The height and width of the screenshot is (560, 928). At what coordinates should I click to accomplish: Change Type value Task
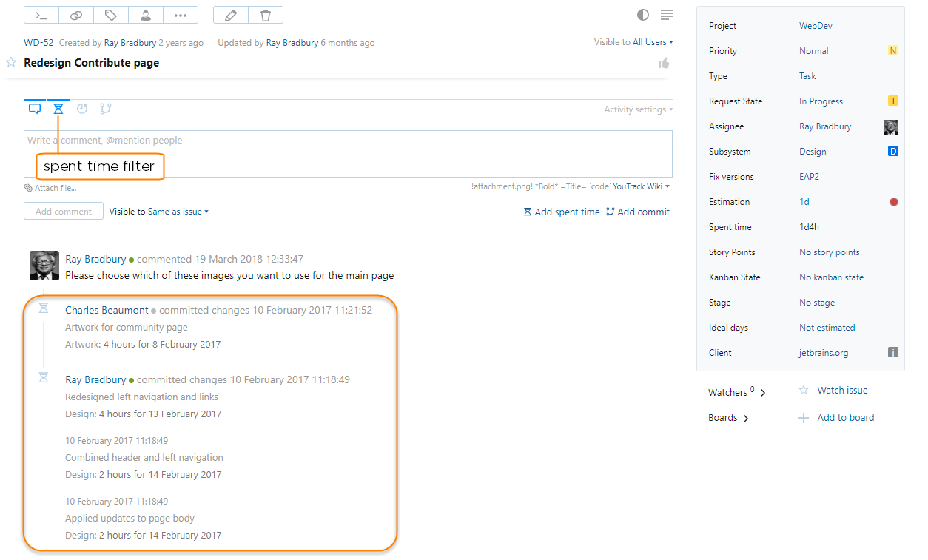point(807,76)
